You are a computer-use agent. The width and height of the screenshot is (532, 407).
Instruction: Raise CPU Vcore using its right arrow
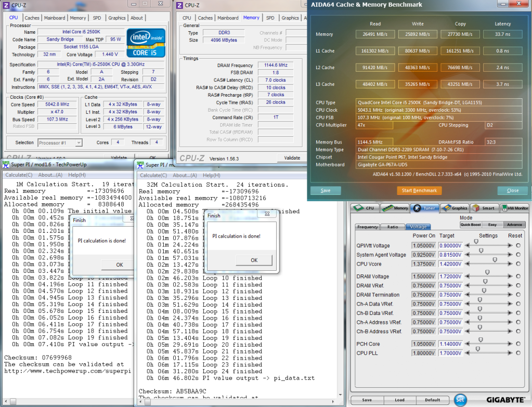tap(510, 264)
